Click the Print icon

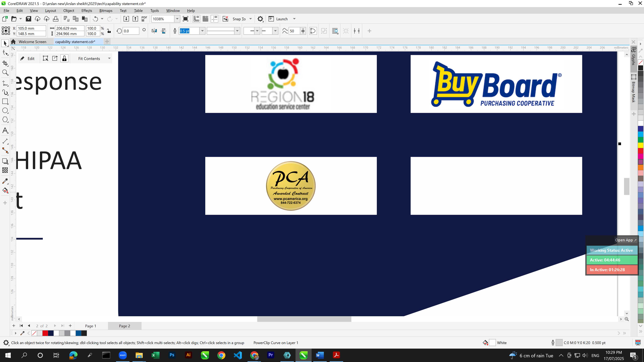56,19
